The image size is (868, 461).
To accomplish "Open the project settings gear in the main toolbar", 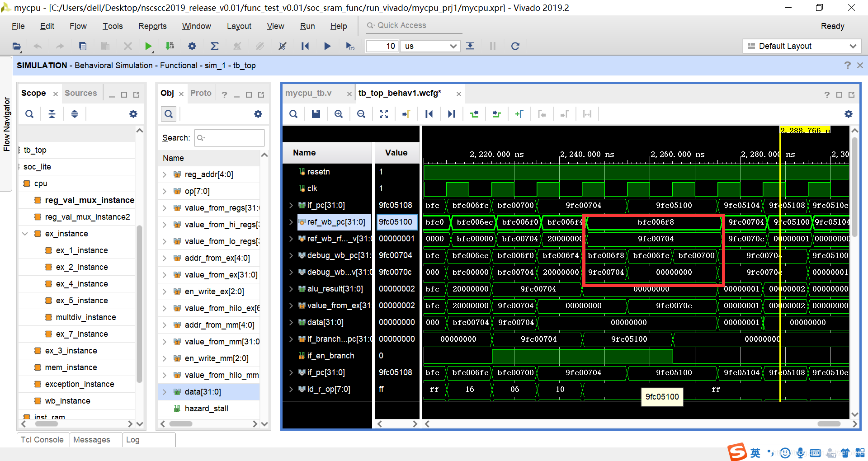I will click(192, 46).
